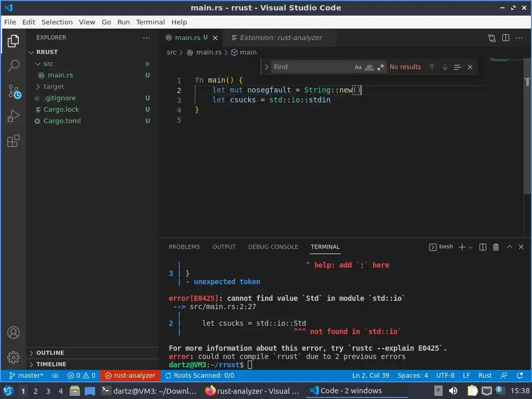532x399 pixels.
Task: Select the bash terminal label
Action: pos(441,247)
